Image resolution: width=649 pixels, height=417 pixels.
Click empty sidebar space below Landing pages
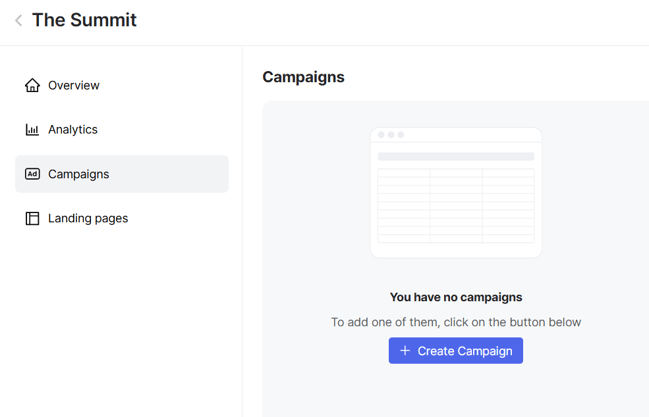tap(120, 320)
